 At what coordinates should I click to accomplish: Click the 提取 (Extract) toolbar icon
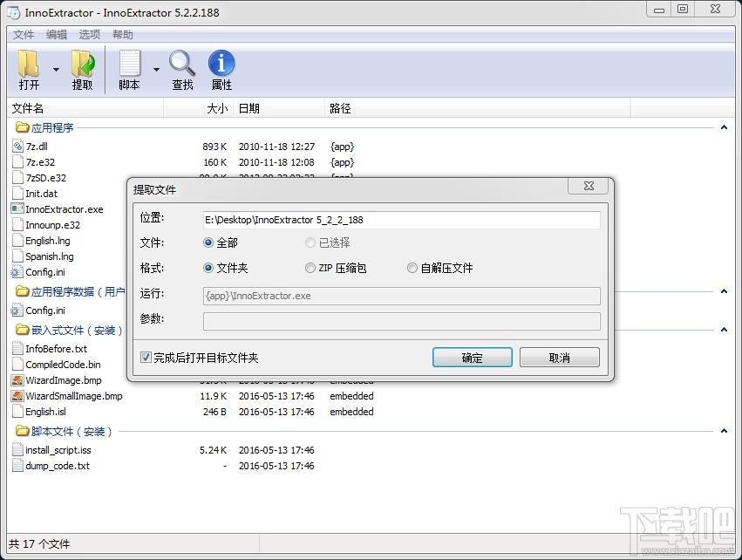click(x=83, y=64)
